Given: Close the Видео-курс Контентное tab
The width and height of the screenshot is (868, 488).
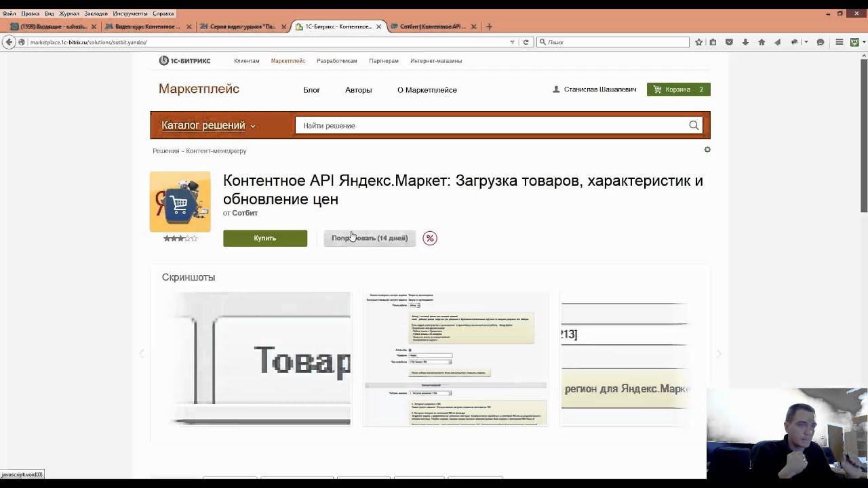Looking at the screenshot, I should [189, 26].
